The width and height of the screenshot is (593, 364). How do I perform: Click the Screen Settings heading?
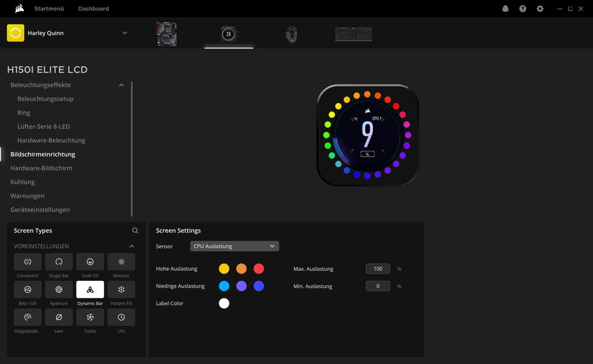coord(178,231)
